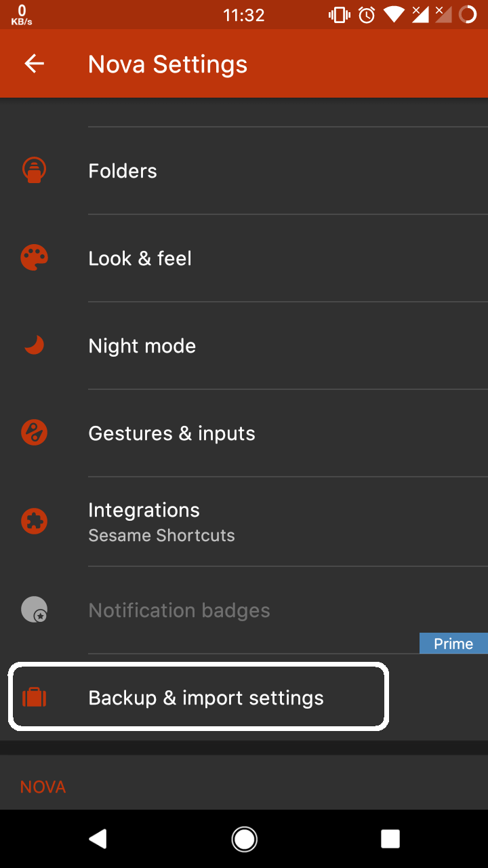Open Gestures & inputs settings
Image resolution: width=488 pixels, height=868 pixels.
point(171,433)
